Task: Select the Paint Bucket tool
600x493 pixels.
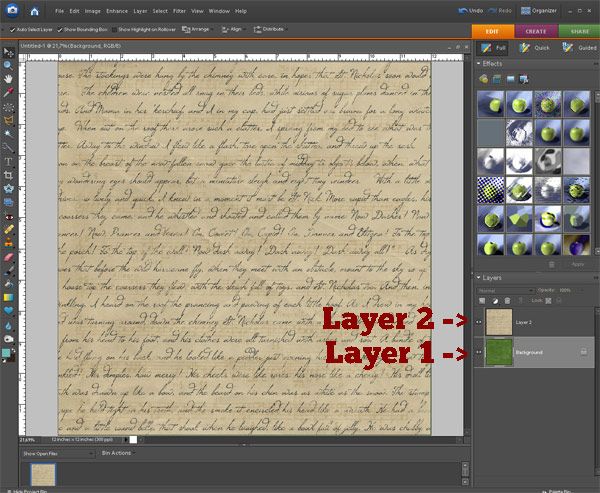Action: tap(8, 284)
